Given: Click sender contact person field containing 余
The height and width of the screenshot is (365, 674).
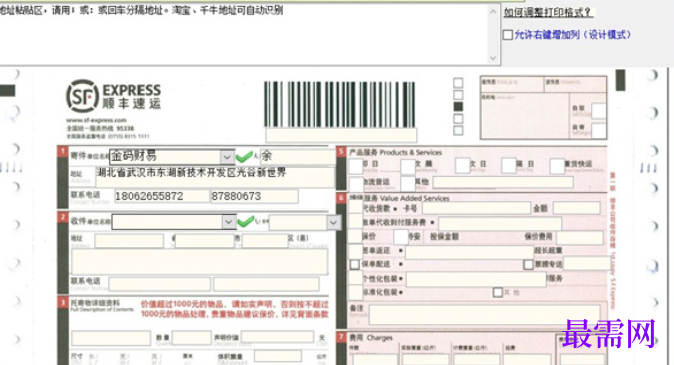Looking at the screenshot, I should (298, 156).
